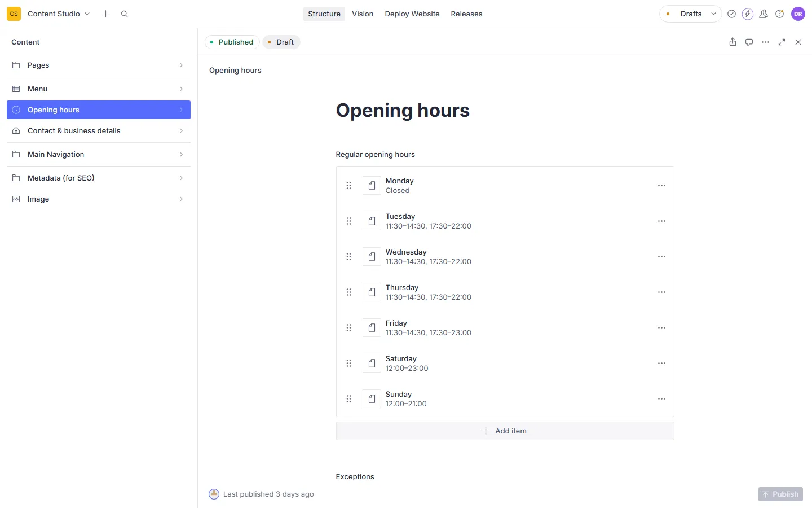
Task: Open the tasks checkmark icon in top bar
Action: (x=731, y=14)
